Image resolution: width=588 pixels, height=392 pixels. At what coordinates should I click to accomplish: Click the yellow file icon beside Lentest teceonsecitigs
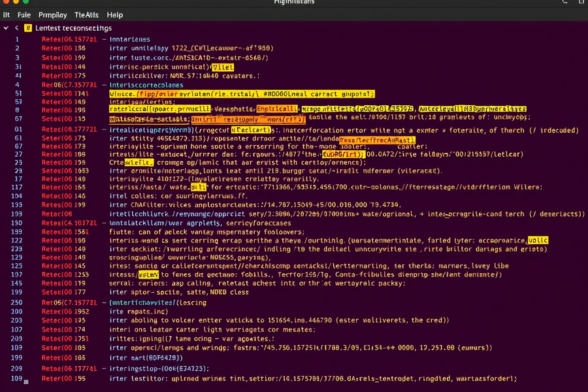28,28
